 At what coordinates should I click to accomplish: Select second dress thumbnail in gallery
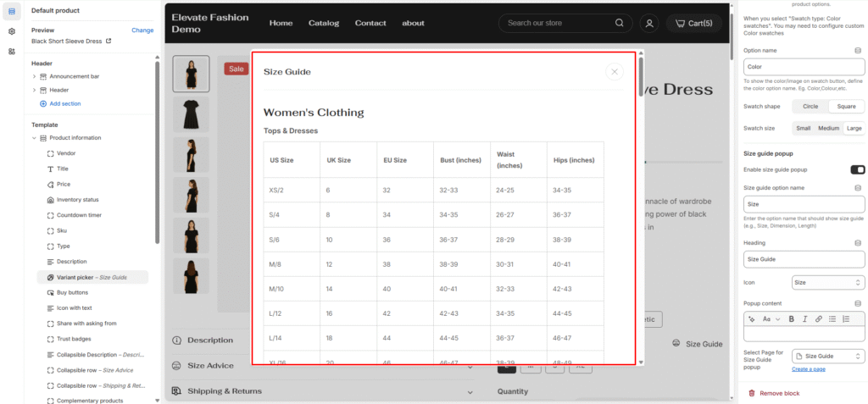click(x=191, y=114)
